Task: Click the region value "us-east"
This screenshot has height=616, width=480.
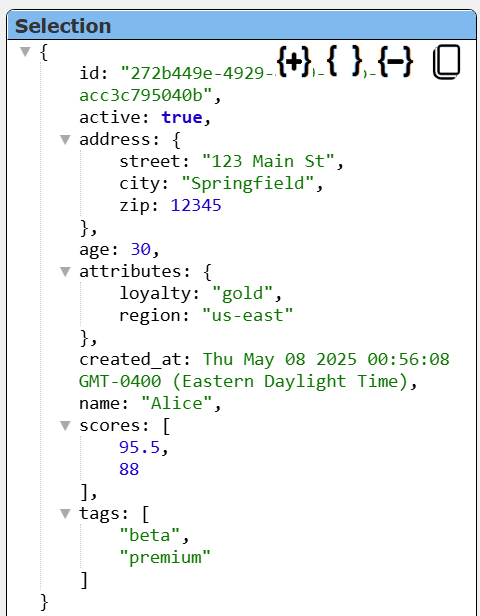Action: point(247,315)
